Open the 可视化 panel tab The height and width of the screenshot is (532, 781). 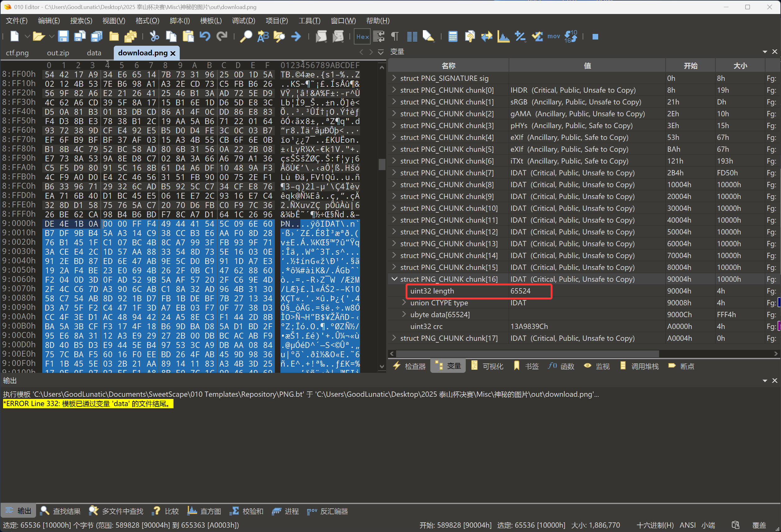(x=487, y=366)
